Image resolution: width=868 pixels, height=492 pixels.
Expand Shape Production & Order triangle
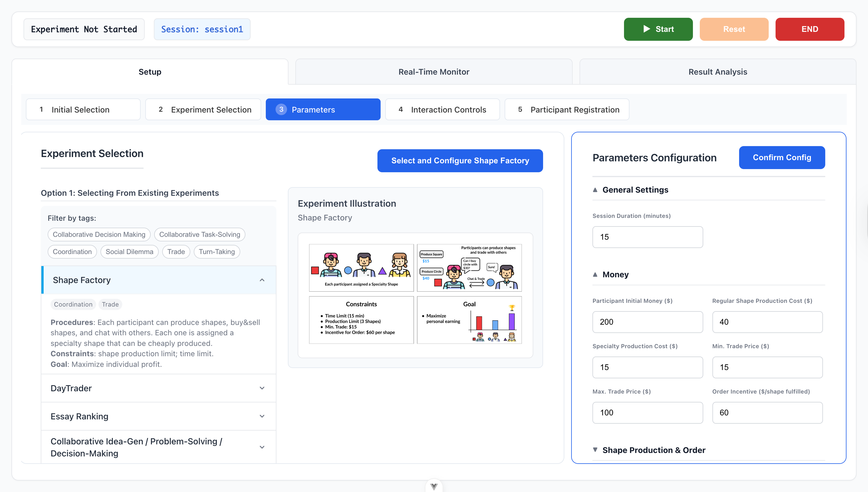pos(595,450)
